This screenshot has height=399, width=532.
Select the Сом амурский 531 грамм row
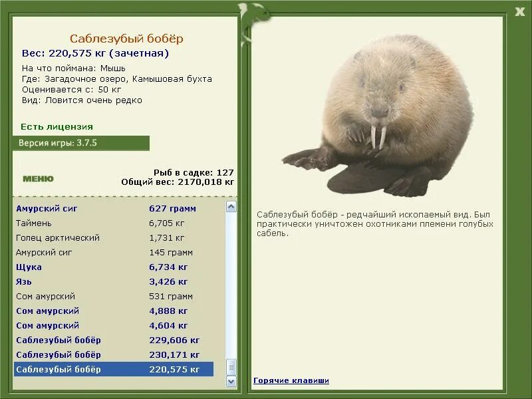coord(114,296)
